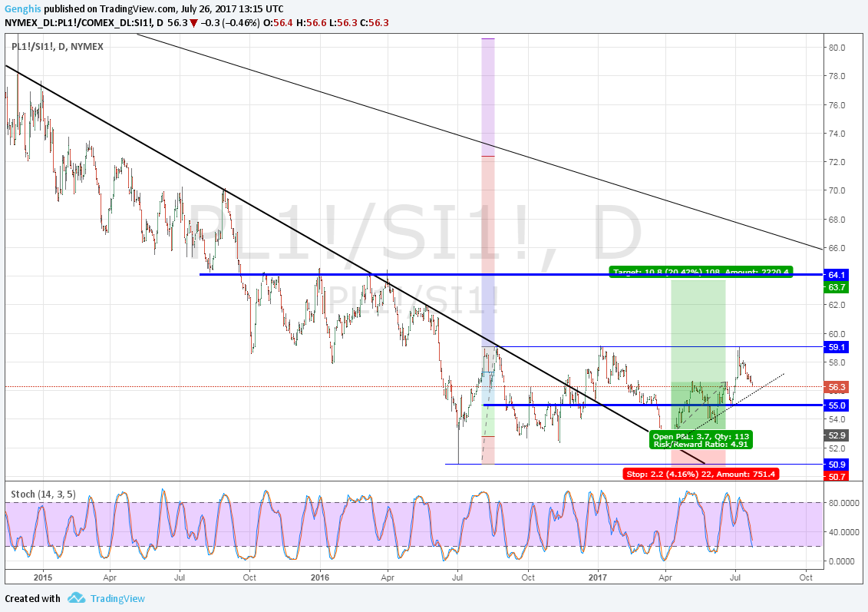Click the 54.0 price axis value

click(837, 420)
